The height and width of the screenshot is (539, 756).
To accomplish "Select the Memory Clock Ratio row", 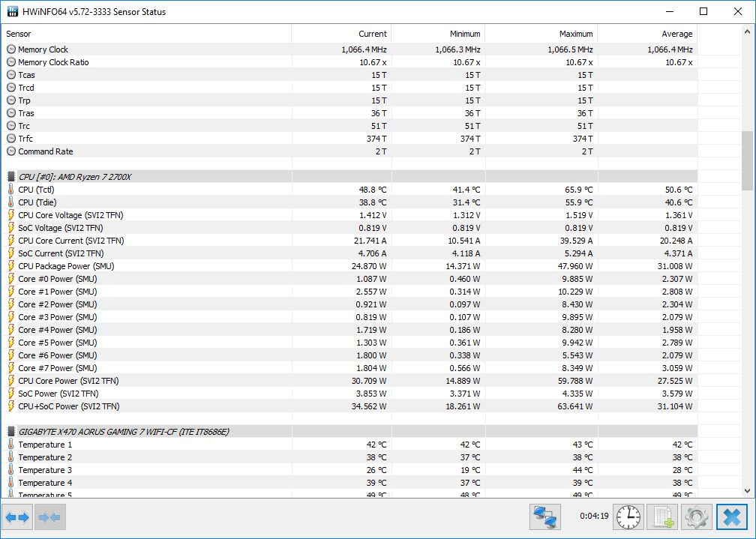I will [x=349, y=62].
